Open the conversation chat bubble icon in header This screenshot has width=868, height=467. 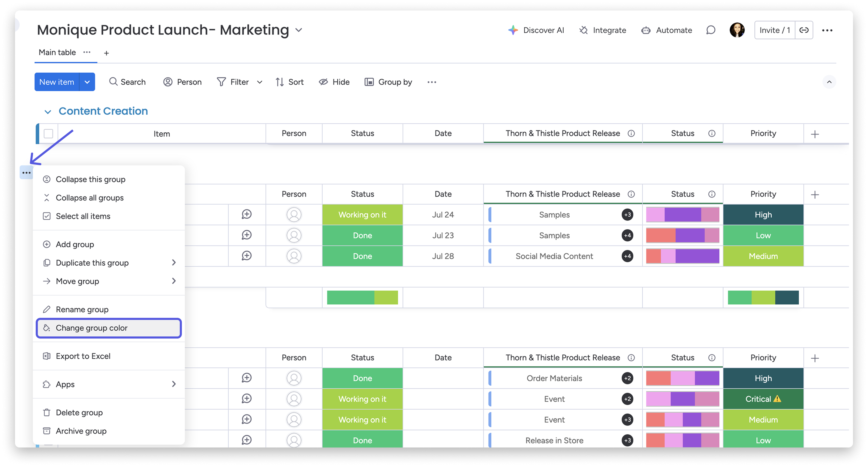click(710, 30)
